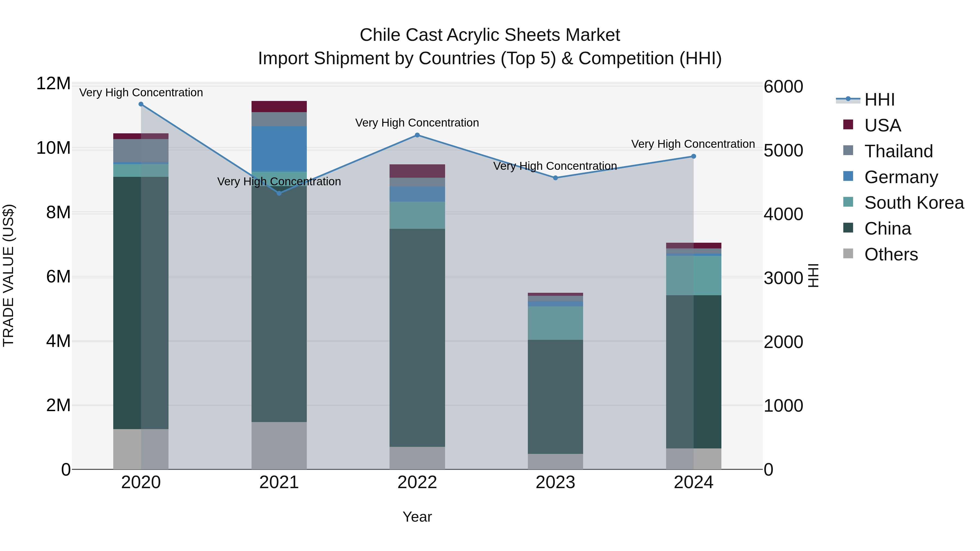980x551 pixels.
Task: Click the 8M left axis tick label
Action: click(x=58, y=212)
